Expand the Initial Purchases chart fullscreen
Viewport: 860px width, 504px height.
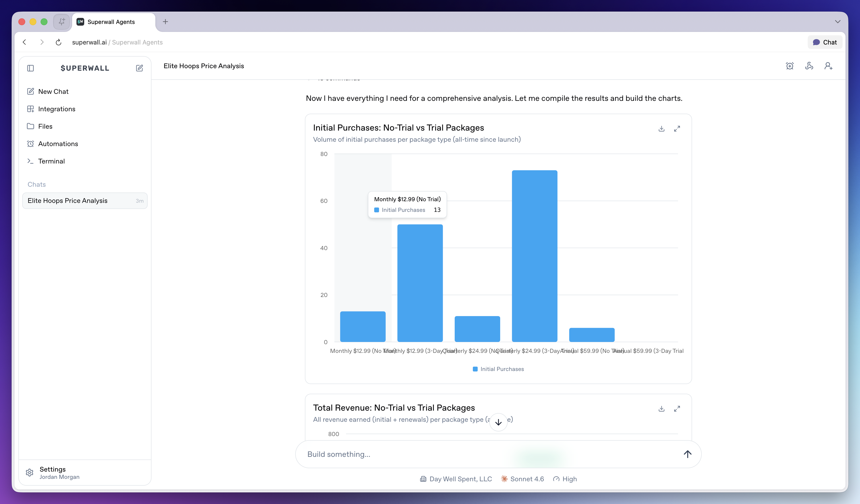pos(677,129)
